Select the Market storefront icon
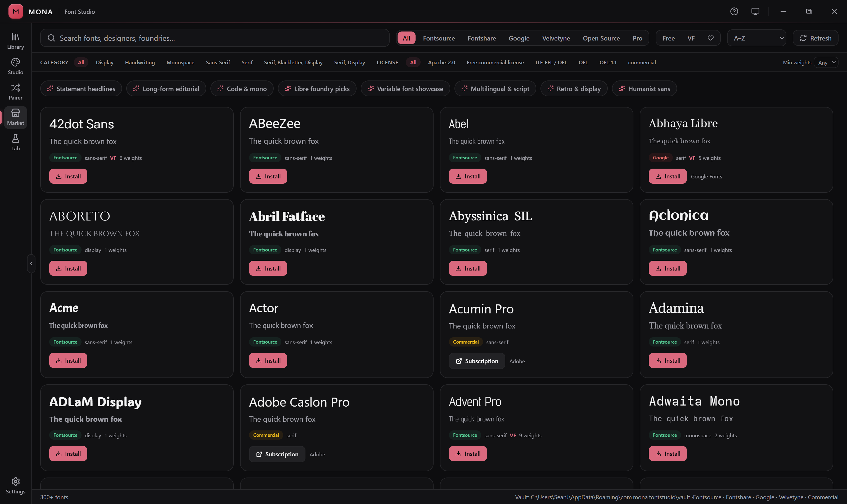Image resolution: width=847 pixels, height=504 pixels. point(15,117)
